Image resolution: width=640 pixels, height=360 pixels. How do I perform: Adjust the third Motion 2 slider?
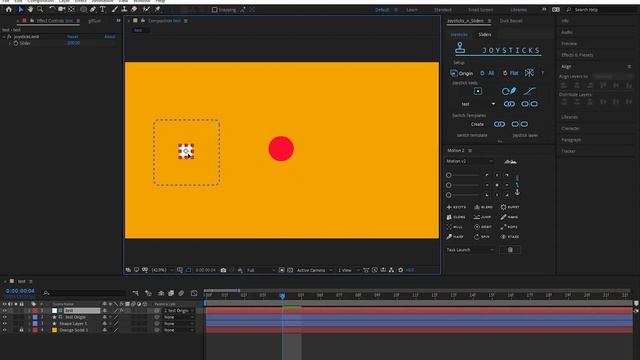point(463,195)
